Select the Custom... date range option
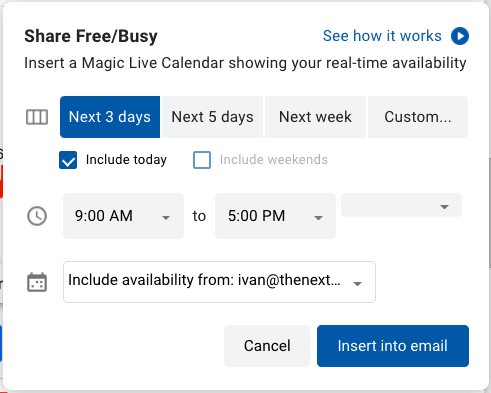The width and height of the screenshot is (491, 393). (x=418, y=117)
